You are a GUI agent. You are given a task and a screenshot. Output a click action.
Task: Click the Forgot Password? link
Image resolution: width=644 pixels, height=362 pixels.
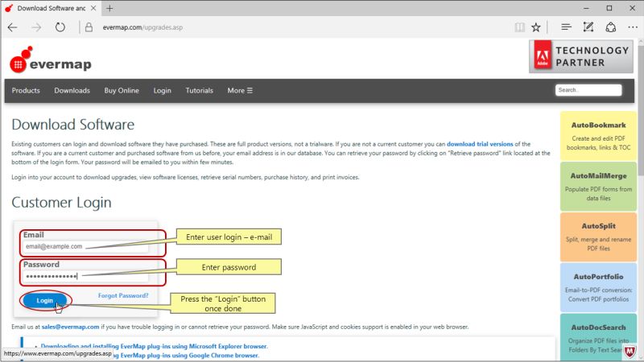(x=123, y=295)
